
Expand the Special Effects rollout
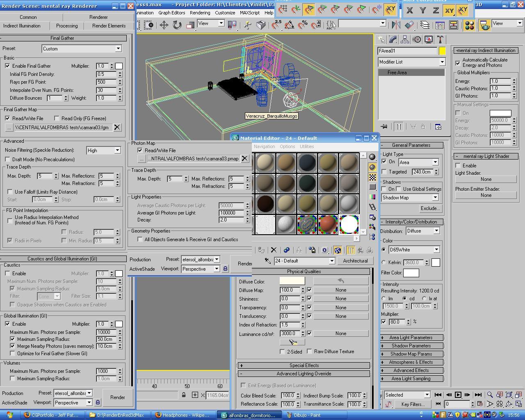pos(304,365)
